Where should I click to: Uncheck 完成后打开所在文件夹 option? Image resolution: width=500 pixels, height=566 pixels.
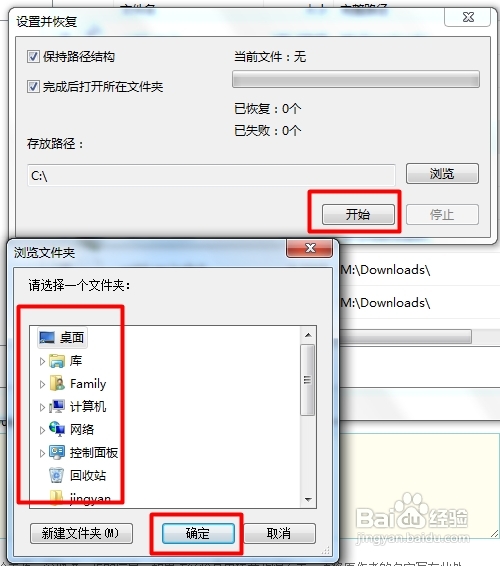coord(33,87)
